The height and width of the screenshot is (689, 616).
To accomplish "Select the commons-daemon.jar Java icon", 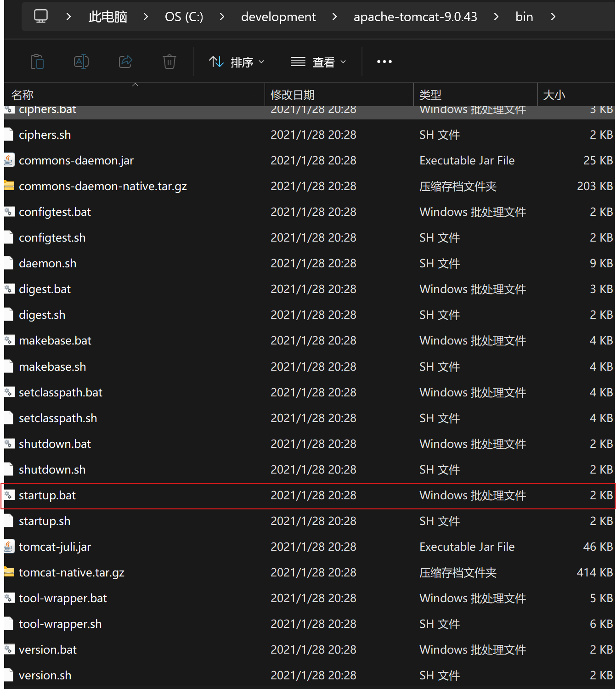I will [9, 160].
